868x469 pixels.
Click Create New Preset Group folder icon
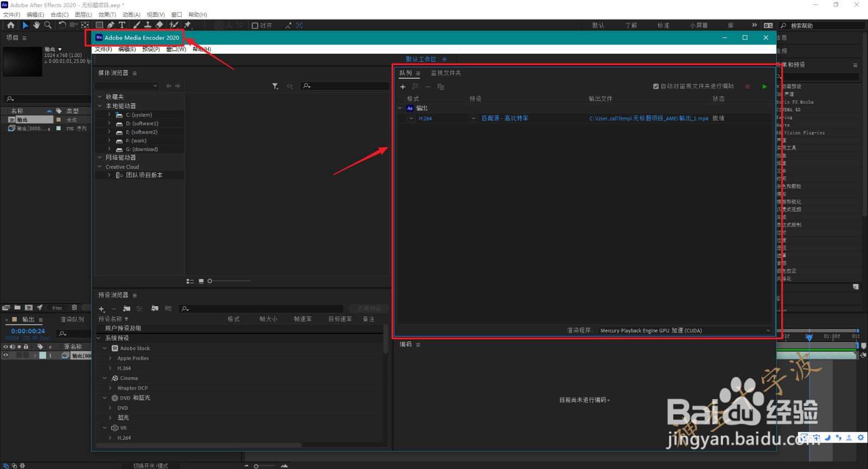tap(126, 308)
